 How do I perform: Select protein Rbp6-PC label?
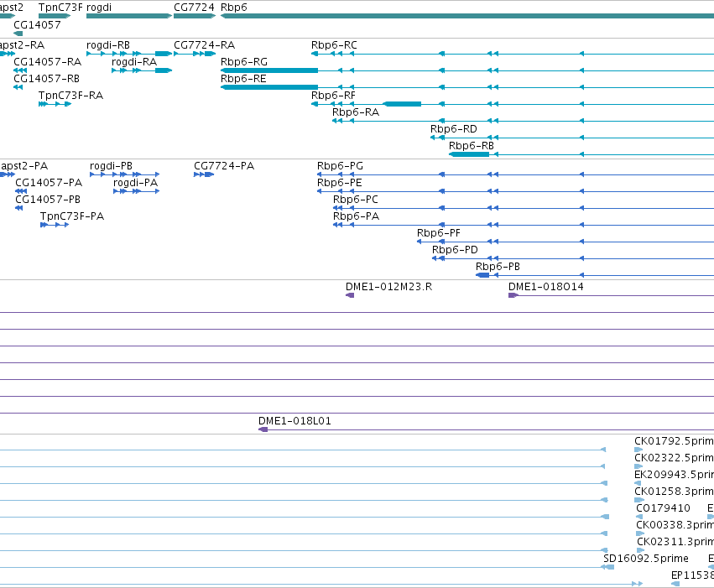coord(355,200)
